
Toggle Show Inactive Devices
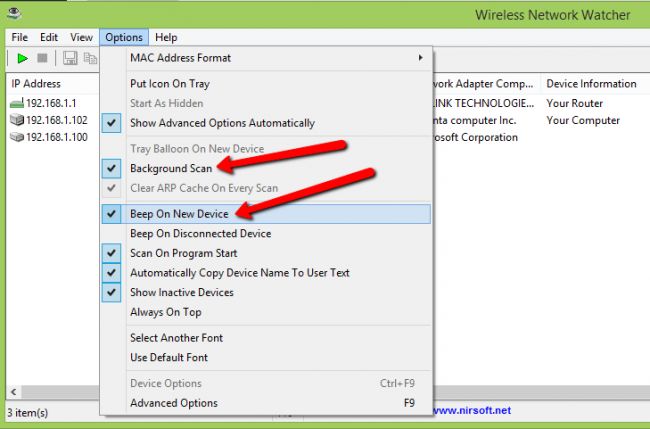coord(266,292)
